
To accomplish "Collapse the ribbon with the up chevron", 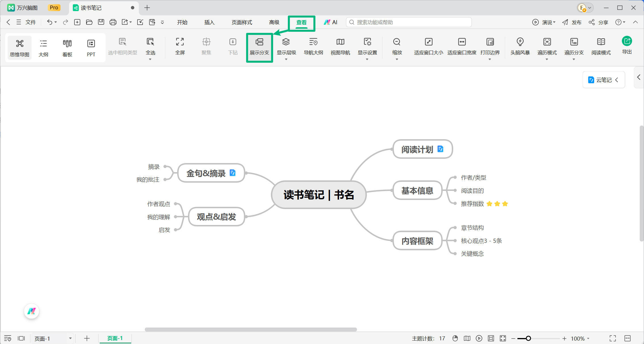I will coord(635,22).
